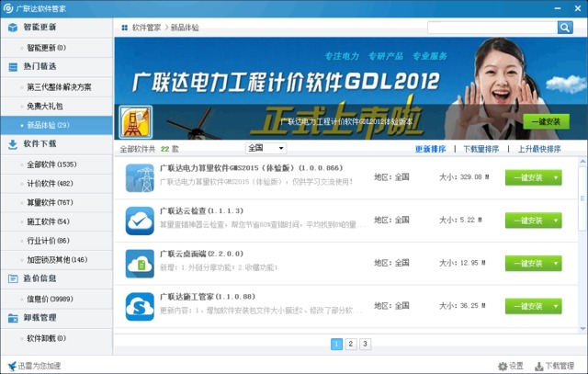
Task: Install 广联云桌面端 with 一键安装
Action: coord(527,264)
